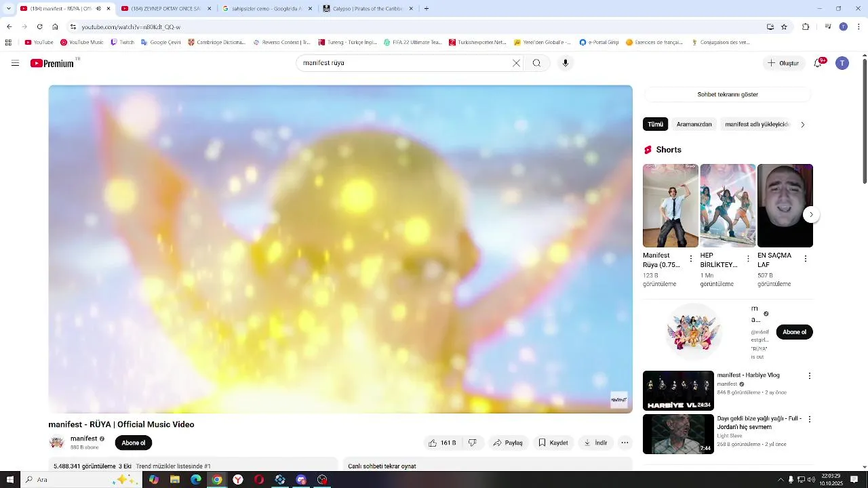868x488 pixels.
Task: Select the Tümü filter chip
Action: click(x=655, y=125)
